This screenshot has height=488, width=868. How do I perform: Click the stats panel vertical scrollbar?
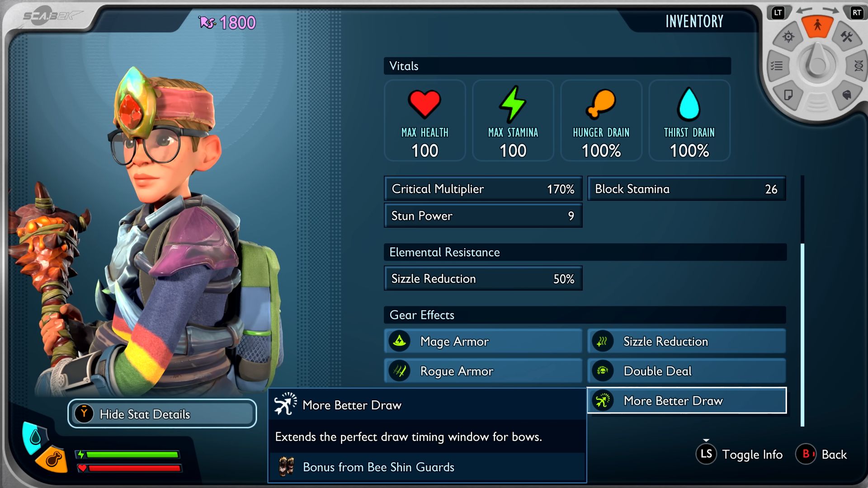click(802, 301)
